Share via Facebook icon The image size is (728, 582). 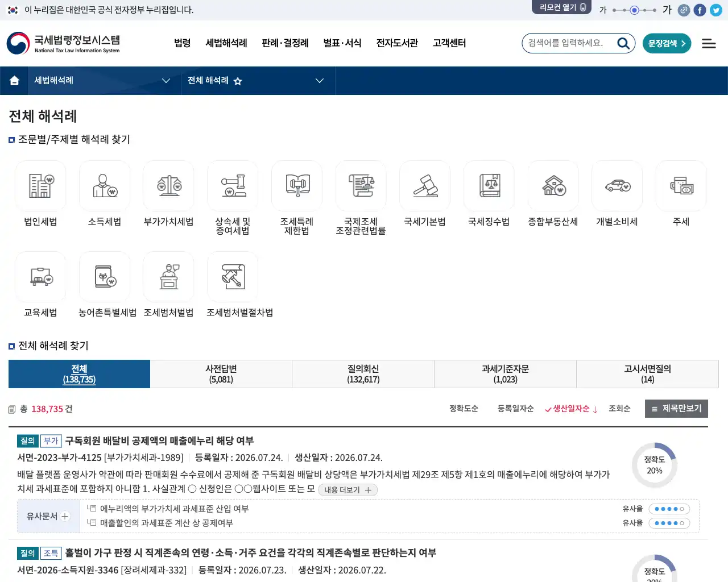700,10
